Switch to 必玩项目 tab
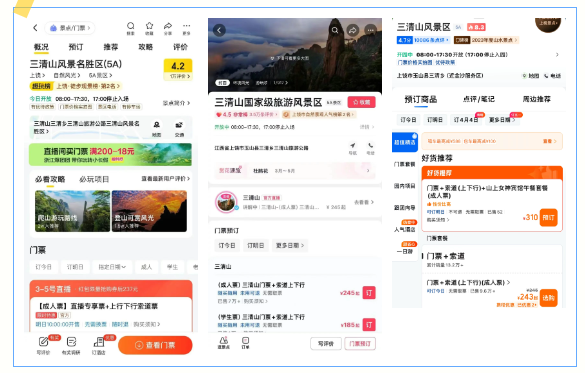 pos(94,179)
